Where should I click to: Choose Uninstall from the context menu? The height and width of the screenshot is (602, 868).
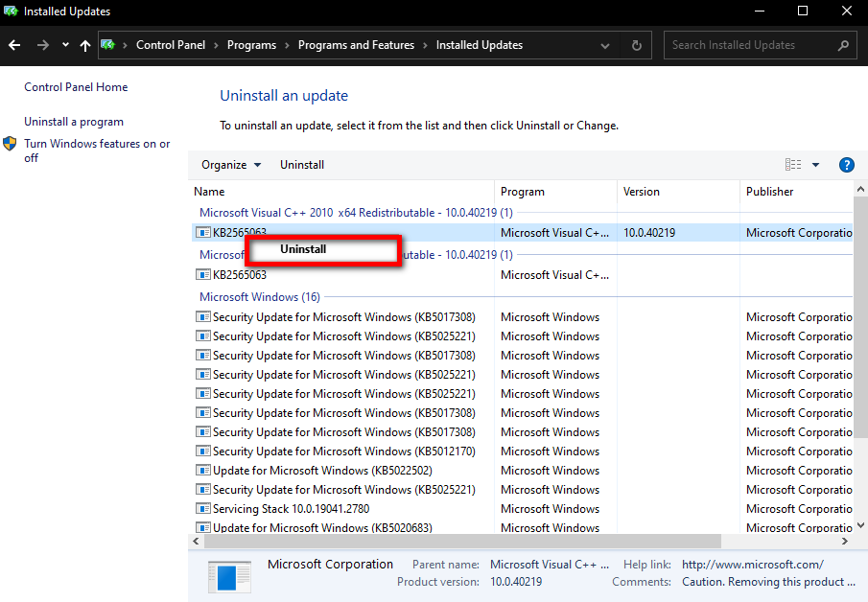coord(303,249)
